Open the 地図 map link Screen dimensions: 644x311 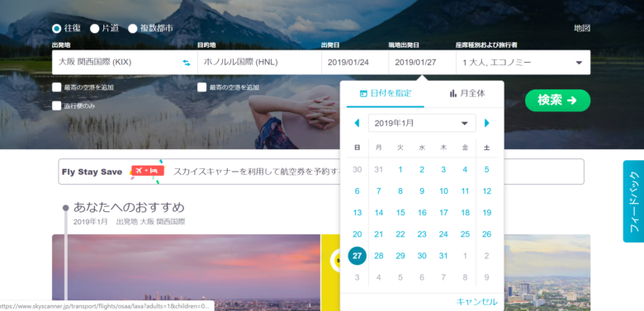(x=582, y=28)
